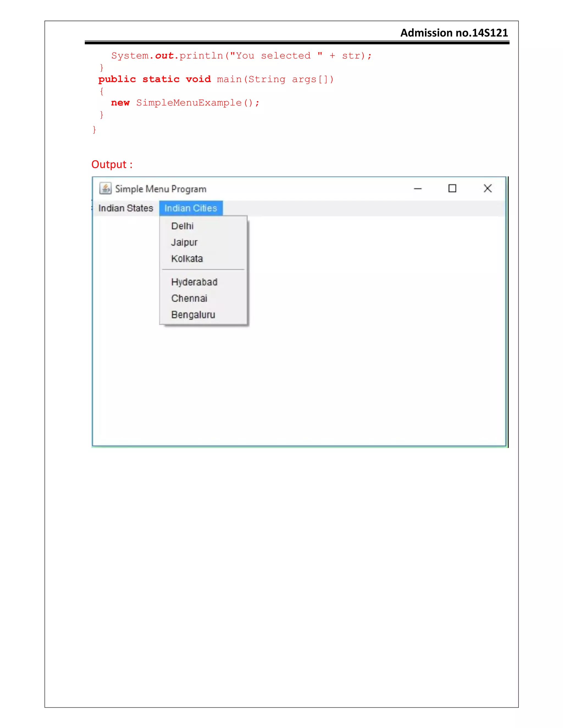Image resolution: width=563 pixels, height=728 pixels.
Task: Click the Admission no.14S121 header text
Action: click(x=454, y=33)
